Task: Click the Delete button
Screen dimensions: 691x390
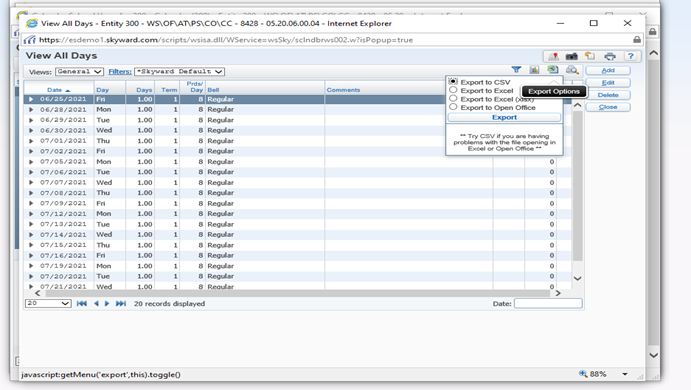Action: (x=608, y=95)
